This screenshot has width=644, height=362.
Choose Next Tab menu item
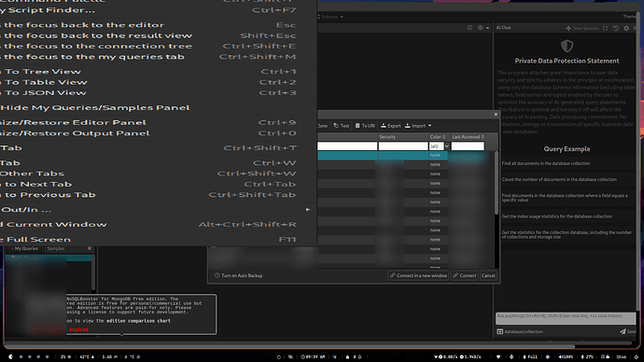point(158,185)
